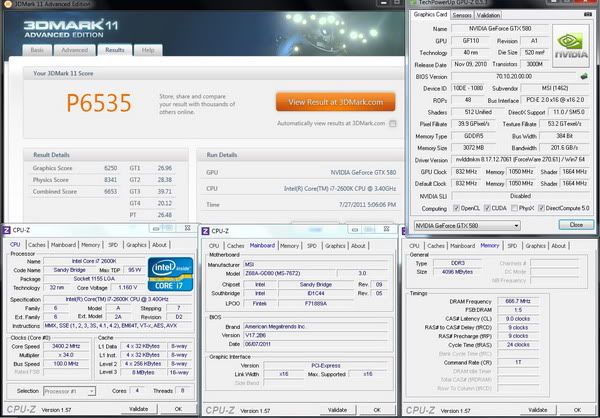Open the Validation tab in GPU-Z
This screenshot has height=418, width=600.
(488, 15)
